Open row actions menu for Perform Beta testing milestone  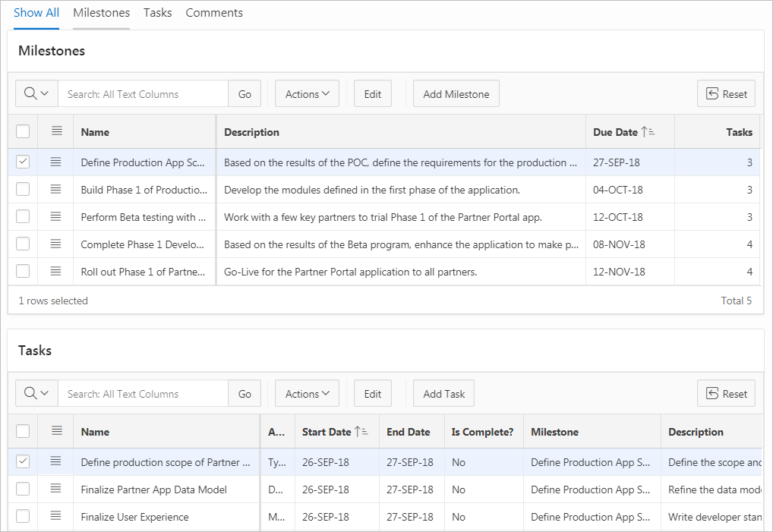point(55,217)
